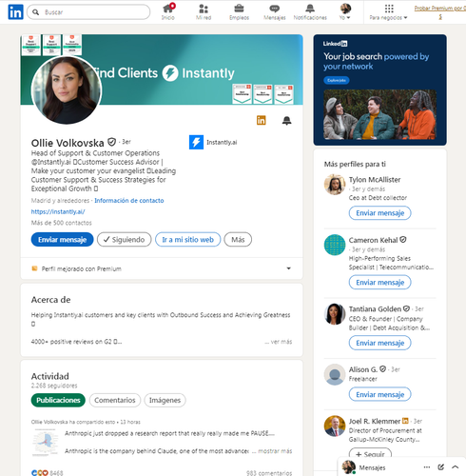Open 983 comentarios on the post
The image size is (466, 476).
(269, 473)
